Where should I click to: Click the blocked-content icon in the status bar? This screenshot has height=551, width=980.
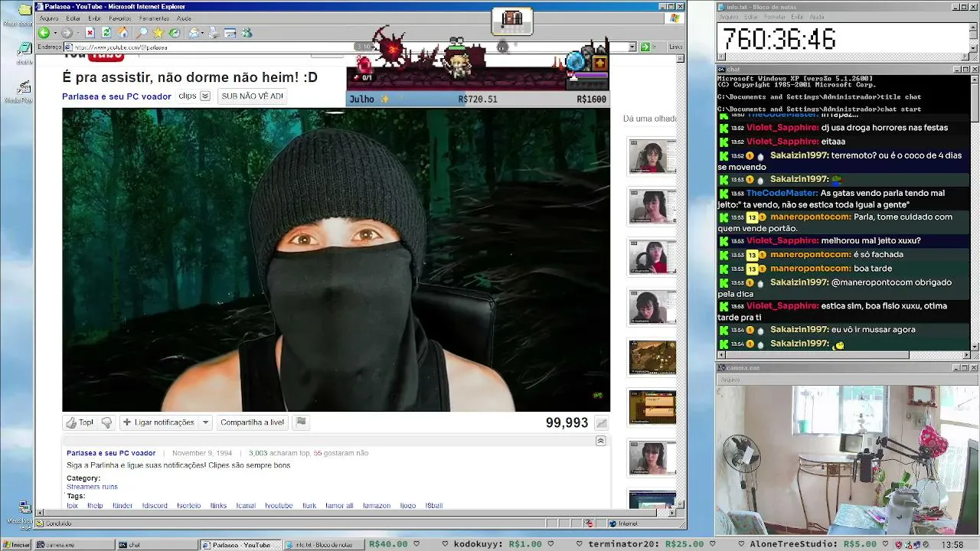click(x=589, y=523)
